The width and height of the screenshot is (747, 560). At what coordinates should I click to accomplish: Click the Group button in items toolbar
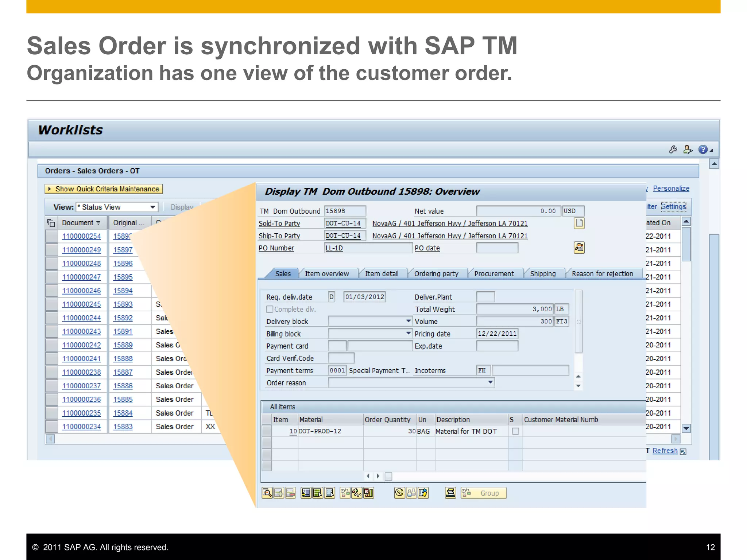pos(483,493)
